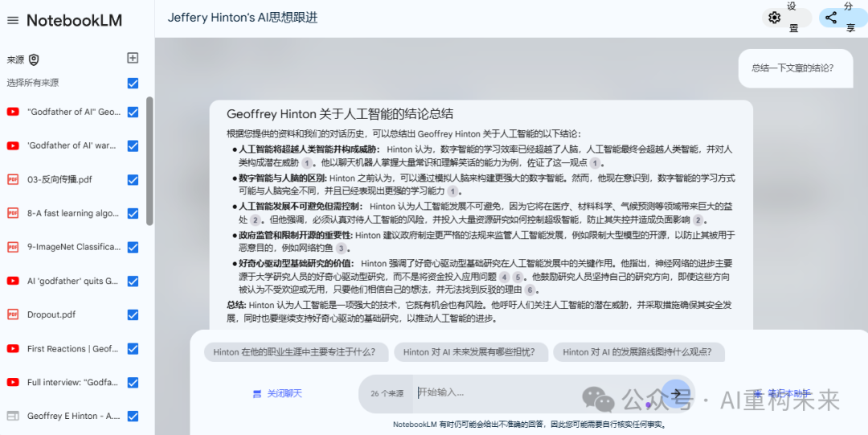
Task: Open source Geoffrey E Hinton - A...
Action: (74, 417)
